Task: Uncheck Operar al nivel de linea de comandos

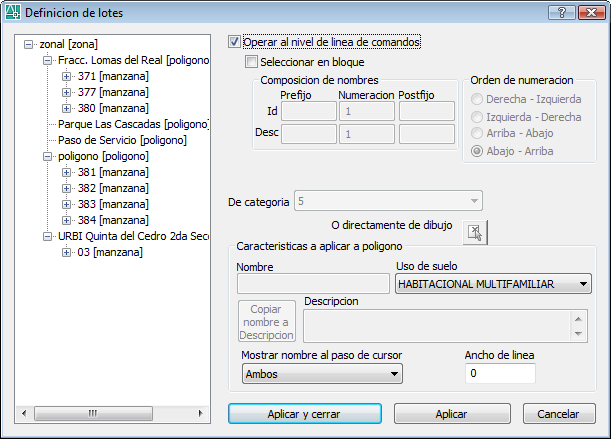Action: click(x=234, y=42)
